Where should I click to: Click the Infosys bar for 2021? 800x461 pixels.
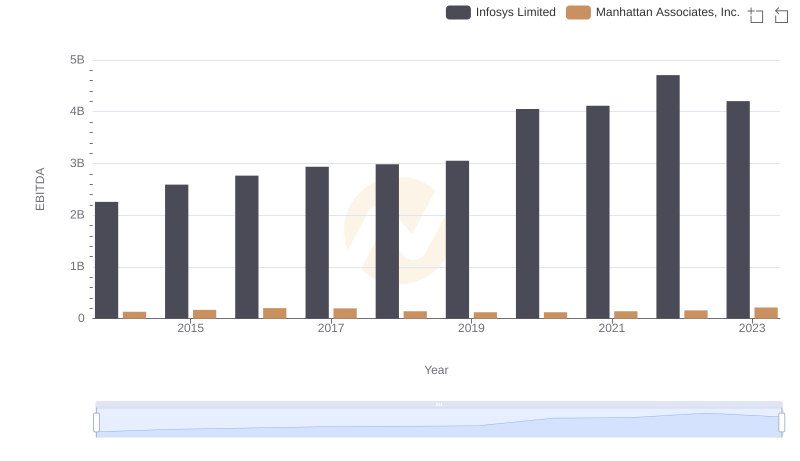point(597,212)
